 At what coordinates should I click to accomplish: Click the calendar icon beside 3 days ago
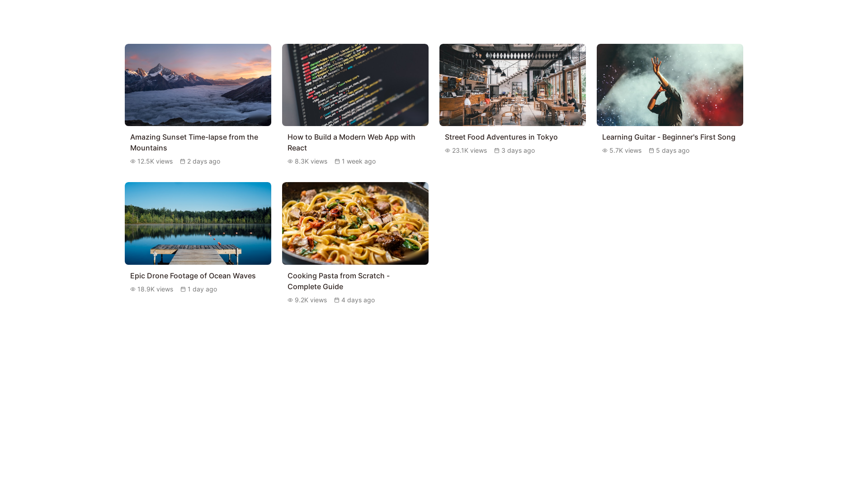497,150
